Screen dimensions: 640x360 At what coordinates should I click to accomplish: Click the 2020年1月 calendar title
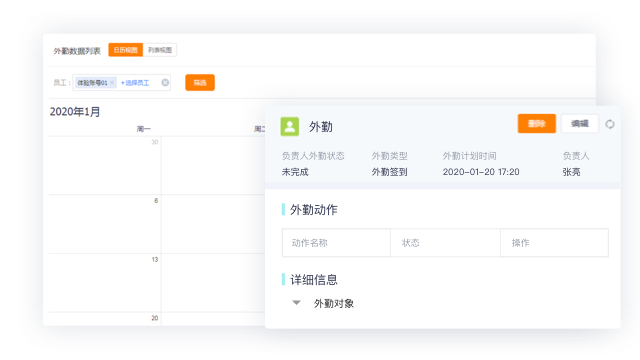(75, 112)
